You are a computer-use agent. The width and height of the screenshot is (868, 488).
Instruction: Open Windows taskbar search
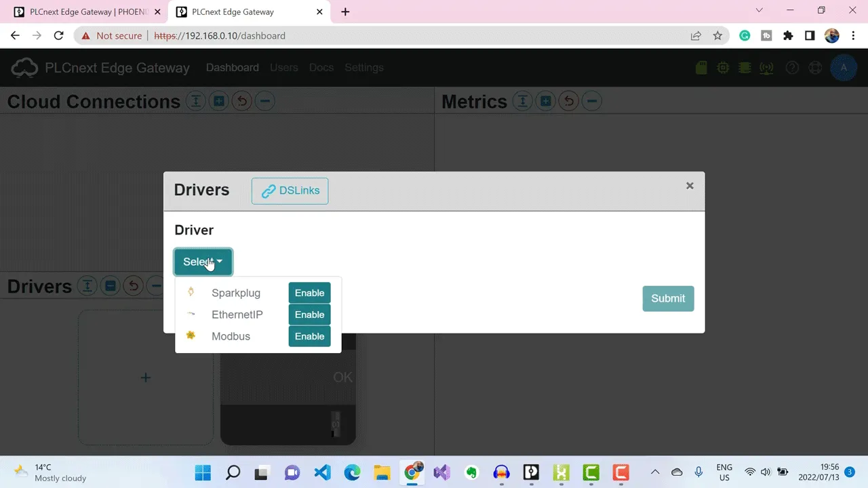click(233, 472)
